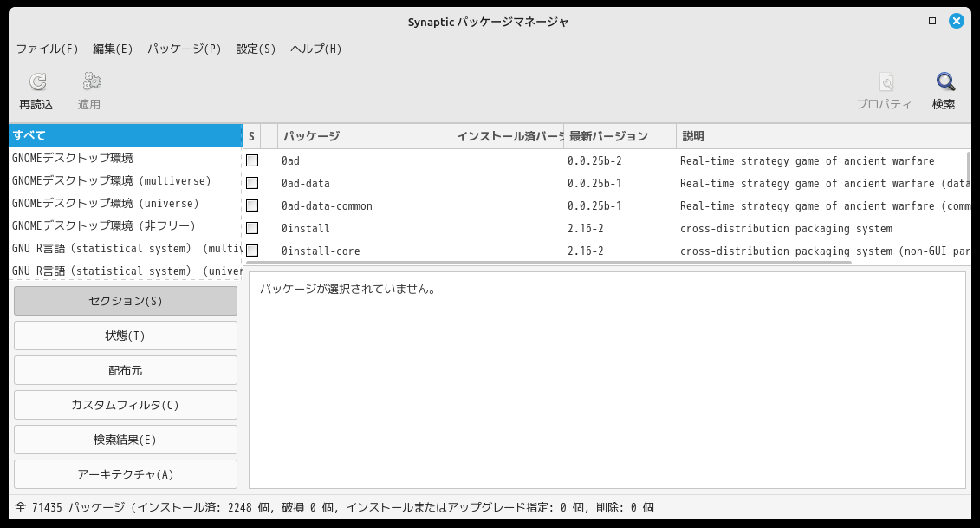Click the package list horizontal scrollbar
The height and width of the screenshot is (528, 980).
click(548, 263)
